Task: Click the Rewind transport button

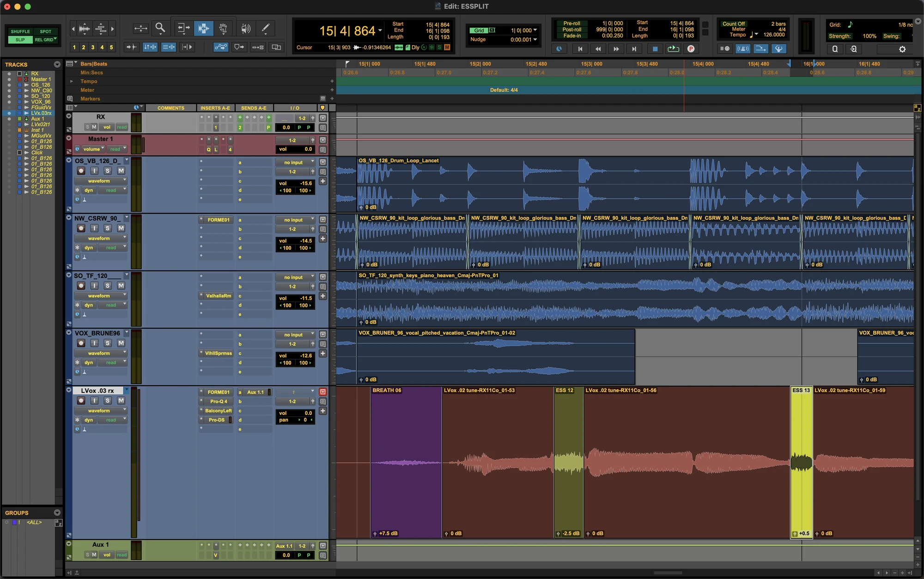Action: coord(598,48)
